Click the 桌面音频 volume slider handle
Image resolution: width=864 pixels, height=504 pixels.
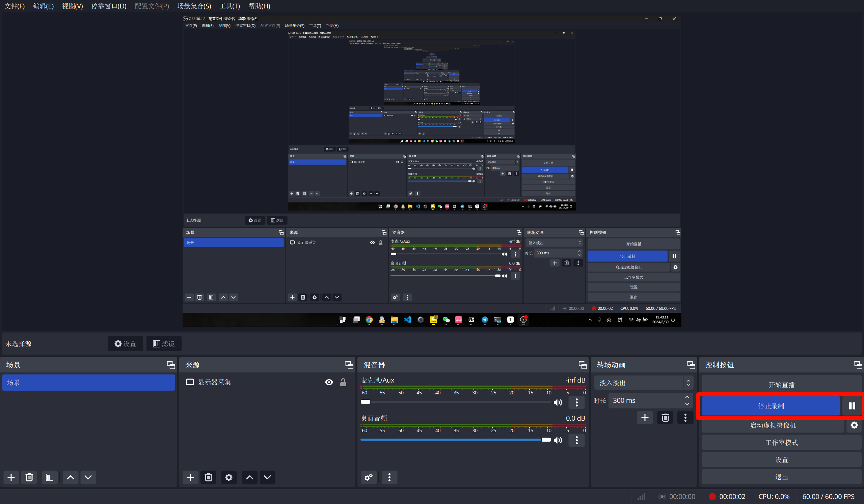pyautogui.click(x=546, y=440)
